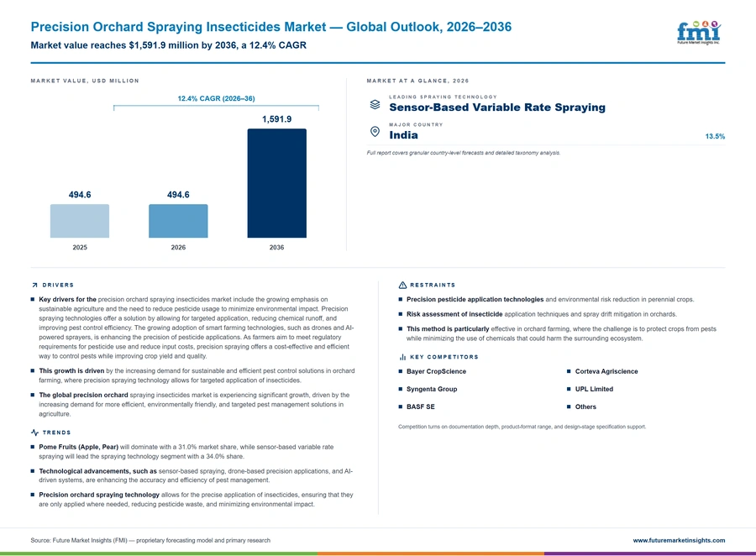Click the Market Value, USD Million heading
Image resolution: width=756 pixels, height=556 pixels.
[85, 81]
